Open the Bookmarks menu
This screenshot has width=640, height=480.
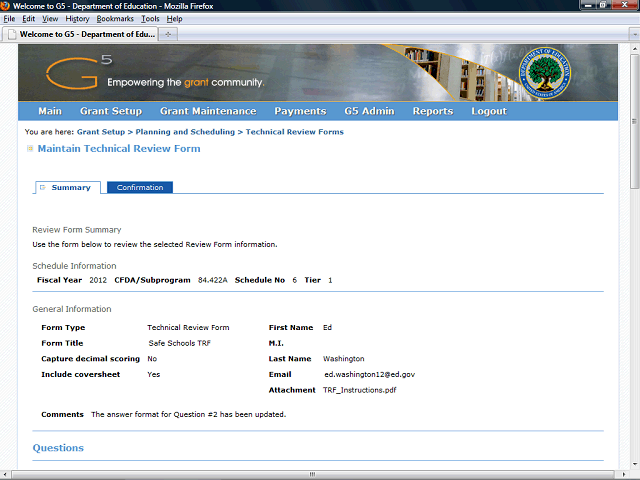point(115,19)
